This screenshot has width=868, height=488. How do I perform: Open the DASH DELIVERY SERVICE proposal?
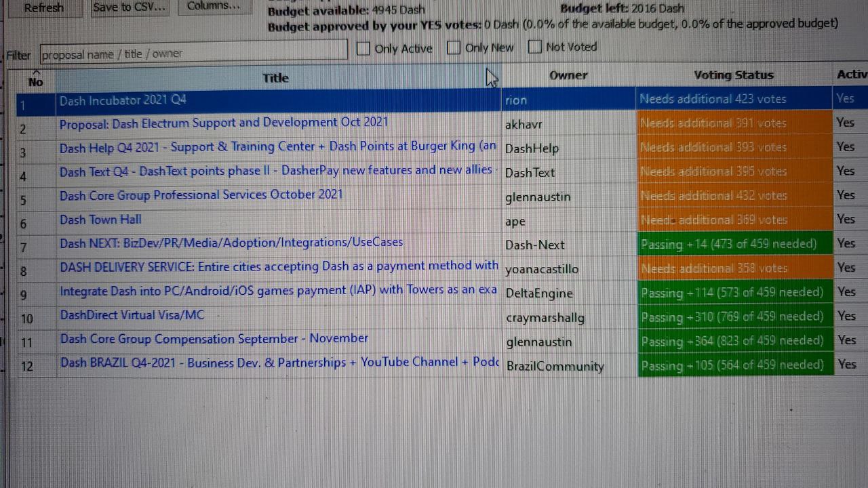[x=279, y=267]
